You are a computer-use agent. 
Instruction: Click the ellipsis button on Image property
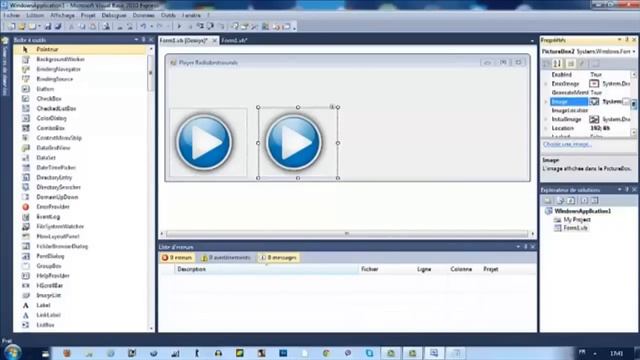(626, 102)
